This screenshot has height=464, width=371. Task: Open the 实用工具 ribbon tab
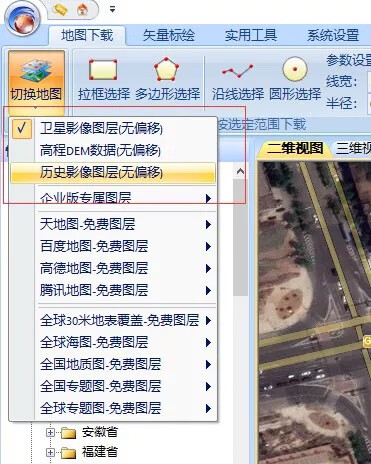(251, 35)
